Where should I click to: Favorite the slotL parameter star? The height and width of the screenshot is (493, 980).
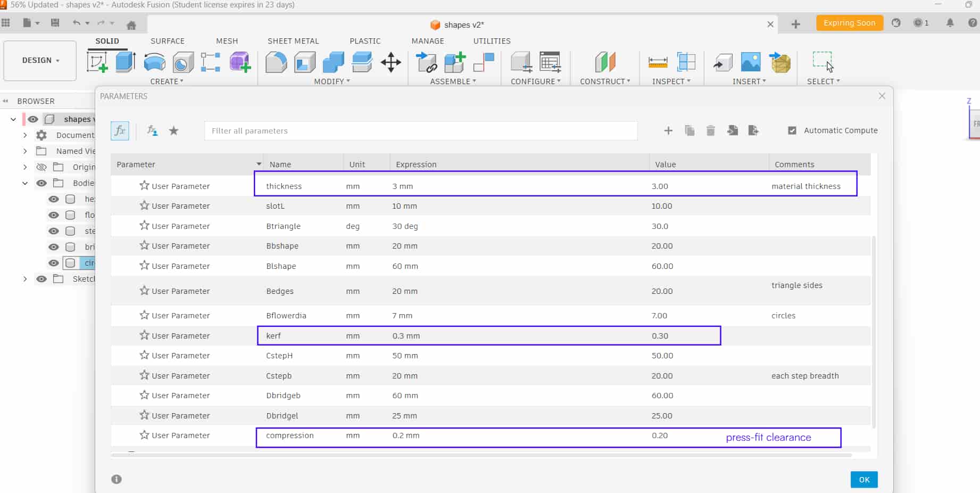tap(144, 205)
